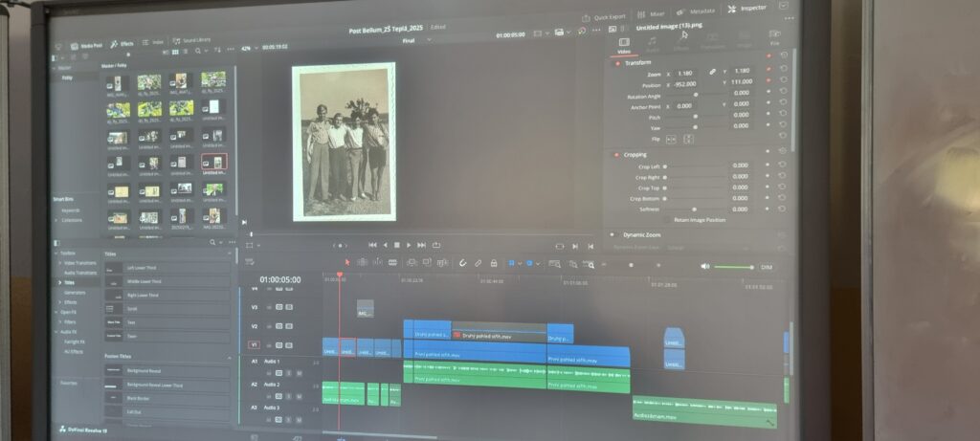Reset the Zoom parameter

[x=783, y=71]
